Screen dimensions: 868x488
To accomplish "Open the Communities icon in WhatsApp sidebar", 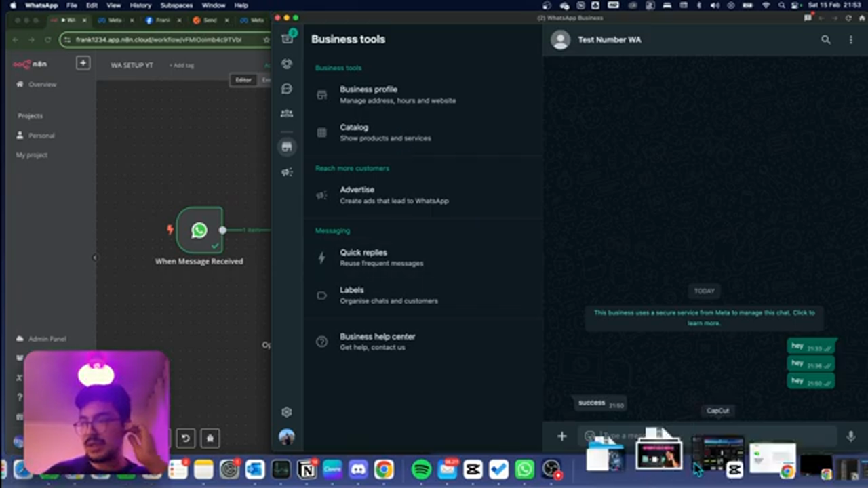I will pyautogui.click(x=287, y=113).
